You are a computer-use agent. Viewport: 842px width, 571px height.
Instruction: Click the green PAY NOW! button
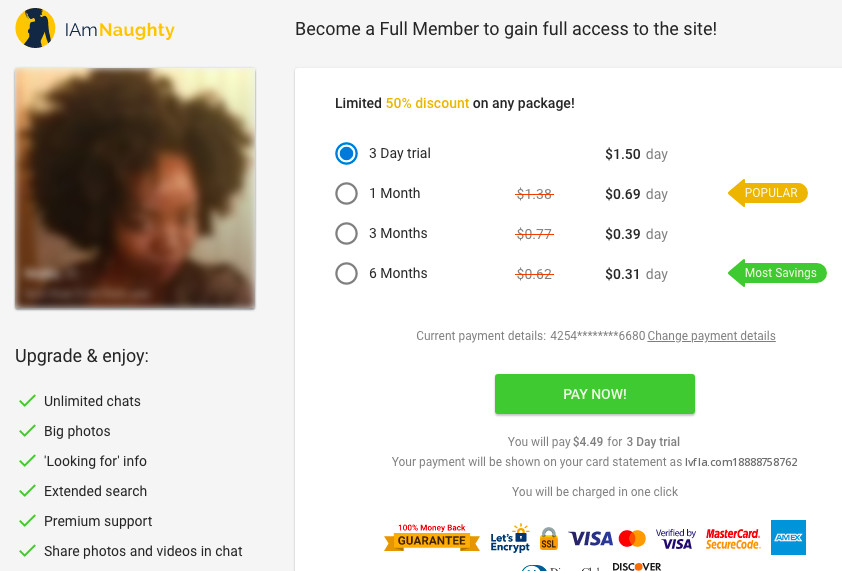[594, 394]
